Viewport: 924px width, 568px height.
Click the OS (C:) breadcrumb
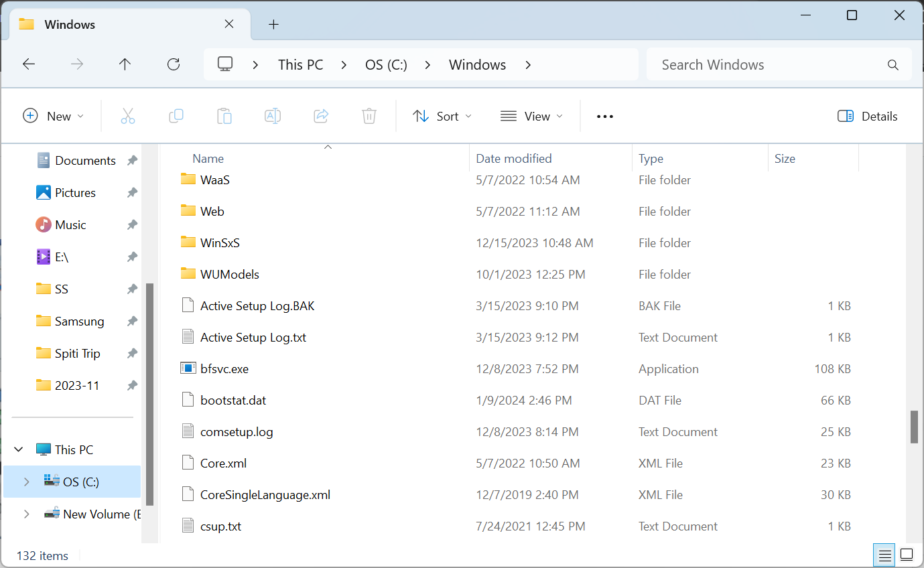pyautogui.click(x=386, y=65)
